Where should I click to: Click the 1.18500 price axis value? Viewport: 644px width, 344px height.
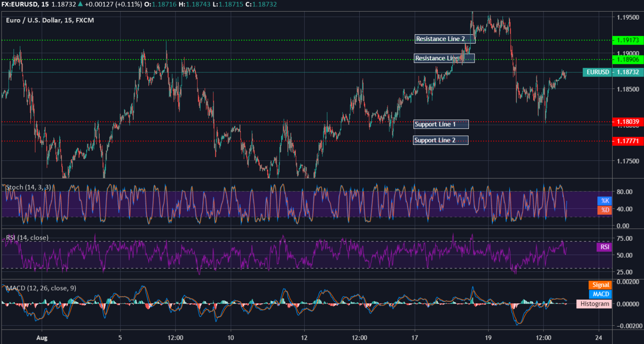pos(628,89)
